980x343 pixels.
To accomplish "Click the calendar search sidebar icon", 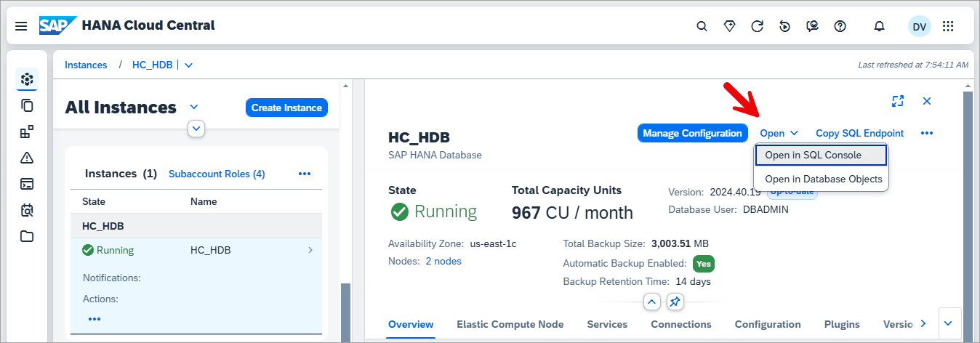I will pos(27,210).
